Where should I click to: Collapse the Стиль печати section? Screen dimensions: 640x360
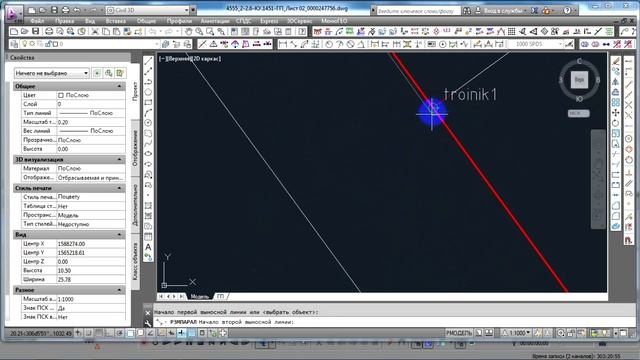click(x=119, y=188)
